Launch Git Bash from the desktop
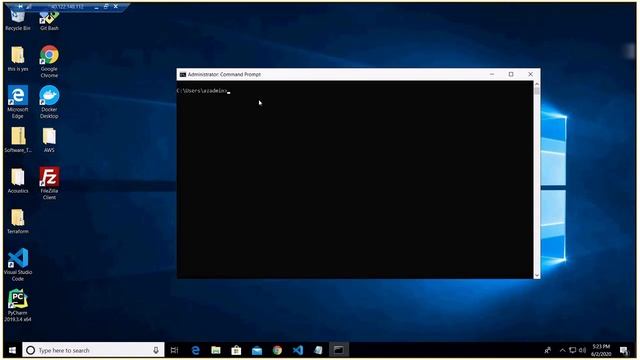This screenshot has width=640, height=360. coord(49,20)
